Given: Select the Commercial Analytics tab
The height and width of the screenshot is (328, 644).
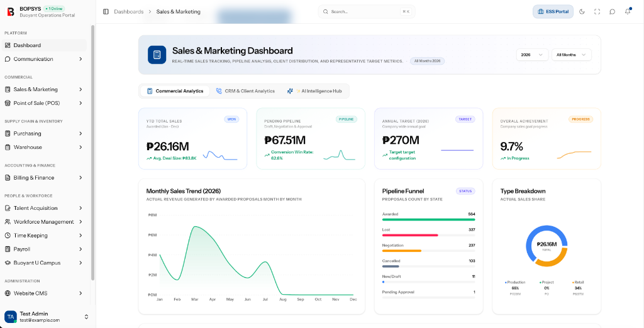Looking at the screenshot, I should click(175, 91).
